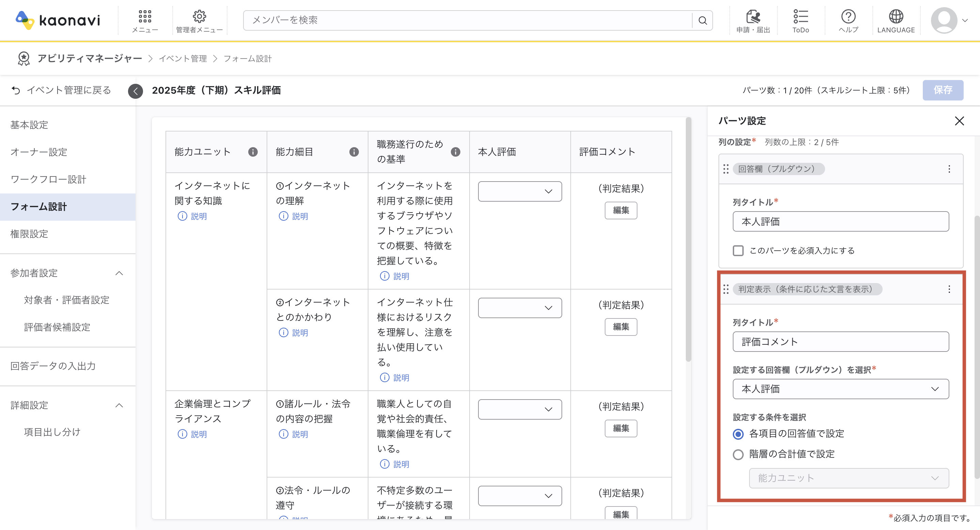The image size is (980, 530).
Task: Open the ToDo list icon
Action: (801, 17)
